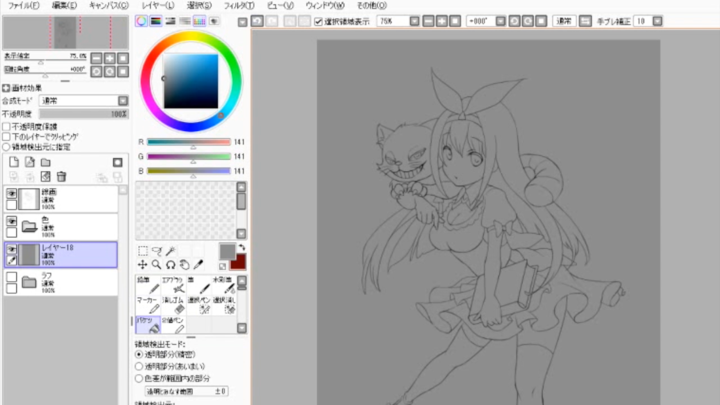Select the Eyedropper color picker tool
The image size is (720, 405).
(198, 264)
